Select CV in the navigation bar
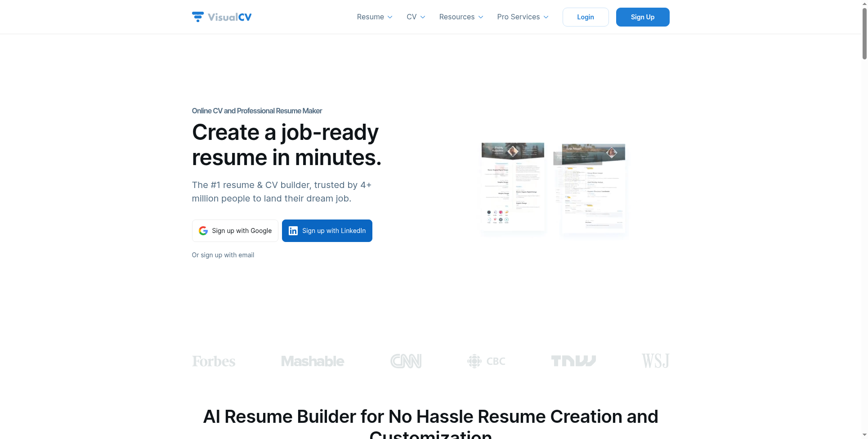 point(412,17)
